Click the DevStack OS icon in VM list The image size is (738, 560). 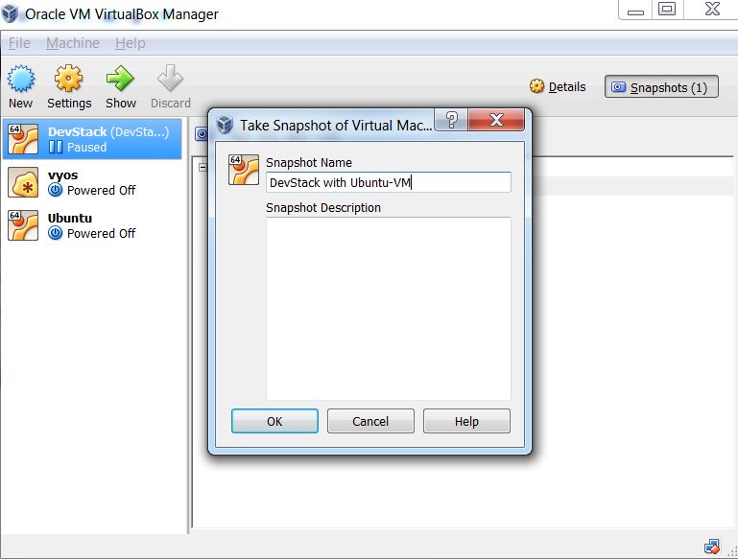[23, 139]
